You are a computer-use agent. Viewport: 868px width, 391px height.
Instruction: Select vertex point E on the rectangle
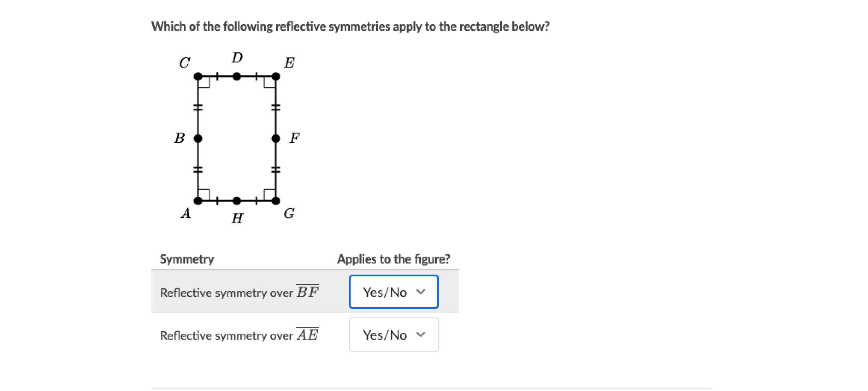tap(276, 77)
